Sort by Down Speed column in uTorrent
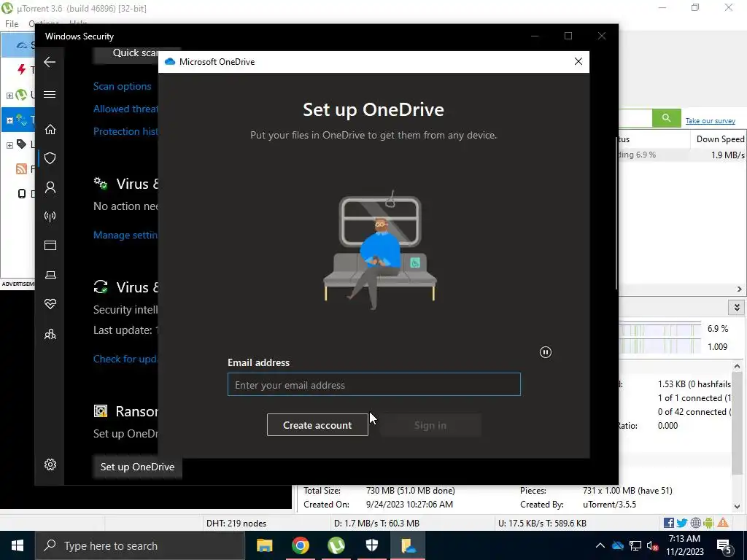 pos(719,139)
